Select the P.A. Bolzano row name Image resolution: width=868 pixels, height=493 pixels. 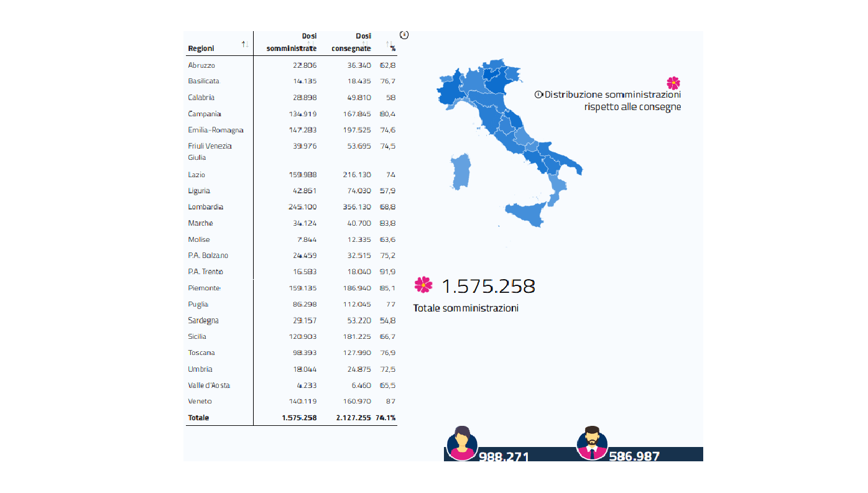208,256
